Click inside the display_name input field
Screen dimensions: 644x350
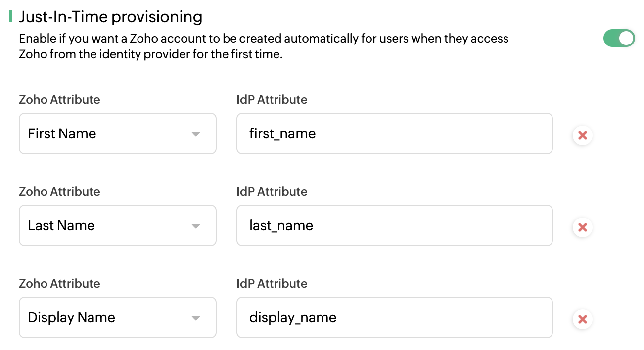[x=394, y=317]
